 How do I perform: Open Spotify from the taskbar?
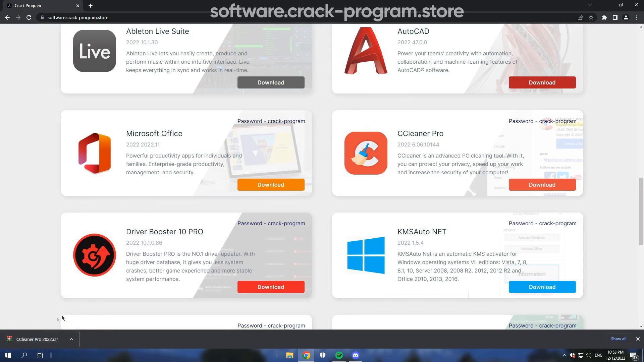[x=339, y=355]
